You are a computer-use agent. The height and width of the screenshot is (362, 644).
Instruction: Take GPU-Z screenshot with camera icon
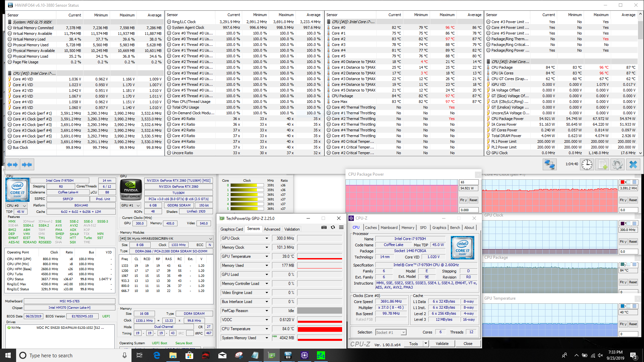point(324,227)
